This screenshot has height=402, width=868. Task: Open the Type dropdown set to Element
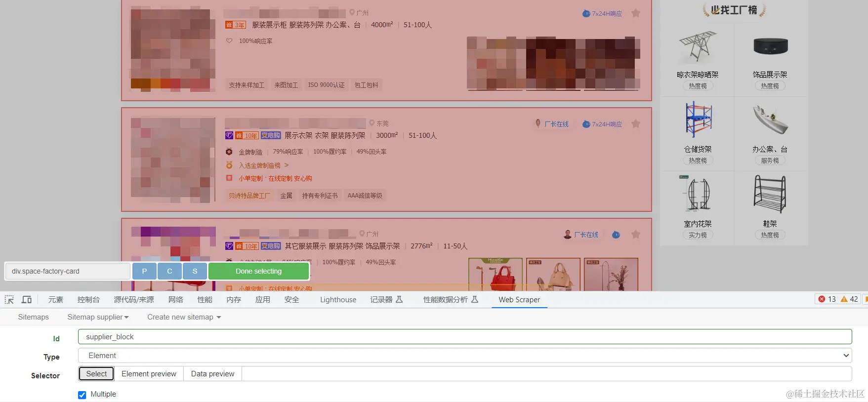pos(465,356)
